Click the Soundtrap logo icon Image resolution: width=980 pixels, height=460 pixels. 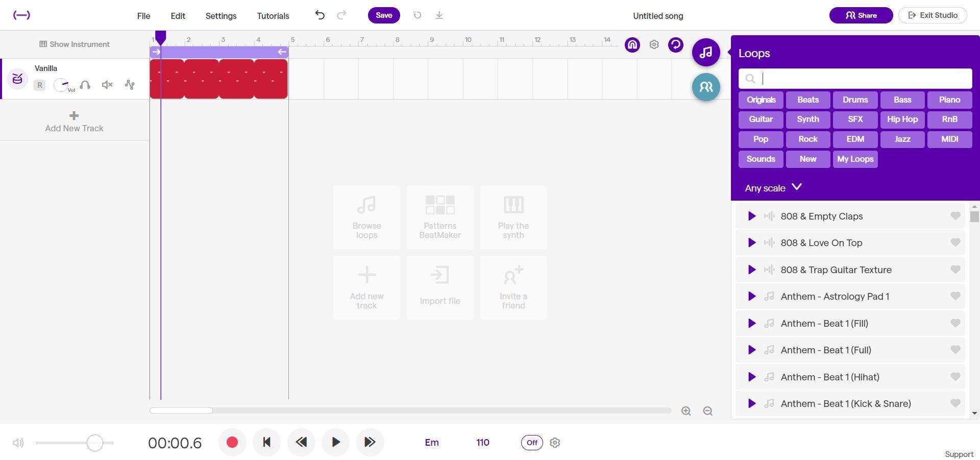[x=21, y=15]
